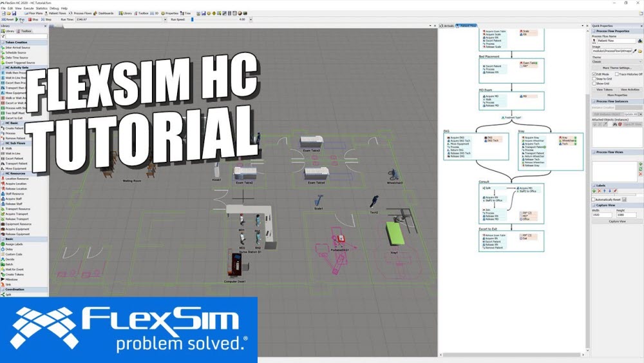Open the Process Flows toolbar dropdown
The height and width of the screenshot is (363, 644).
[x=80, y=13]
